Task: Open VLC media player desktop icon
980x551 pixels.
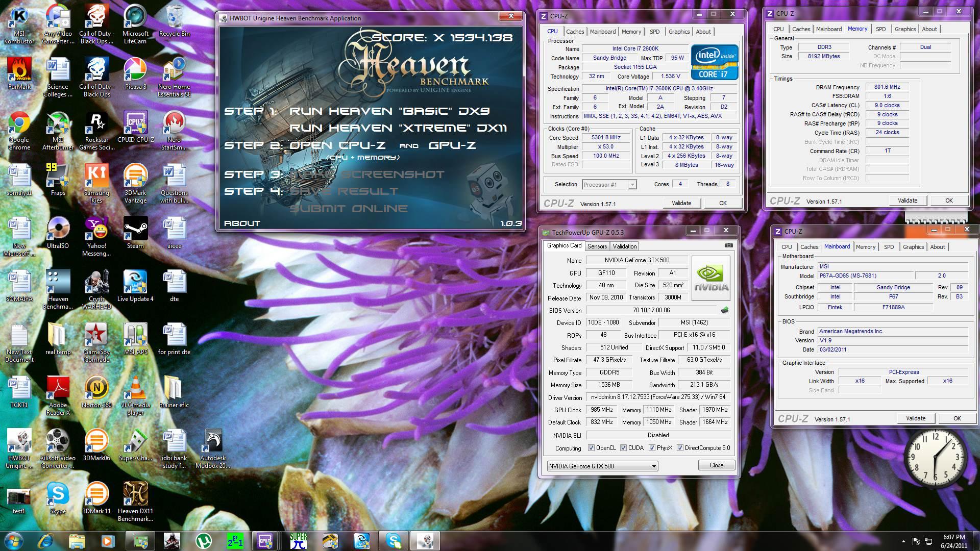Action: coord(135,396)
